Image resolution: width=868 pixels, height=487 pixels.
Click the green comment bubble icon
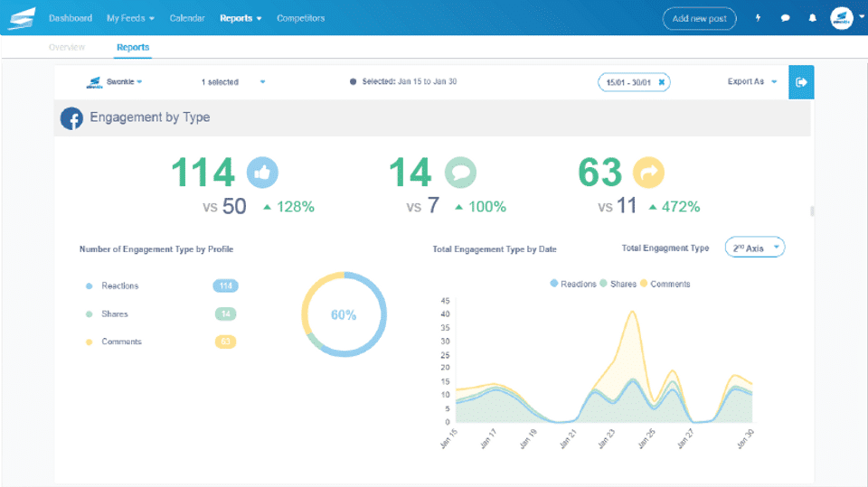pyautogui.click(x=460, y=172)
